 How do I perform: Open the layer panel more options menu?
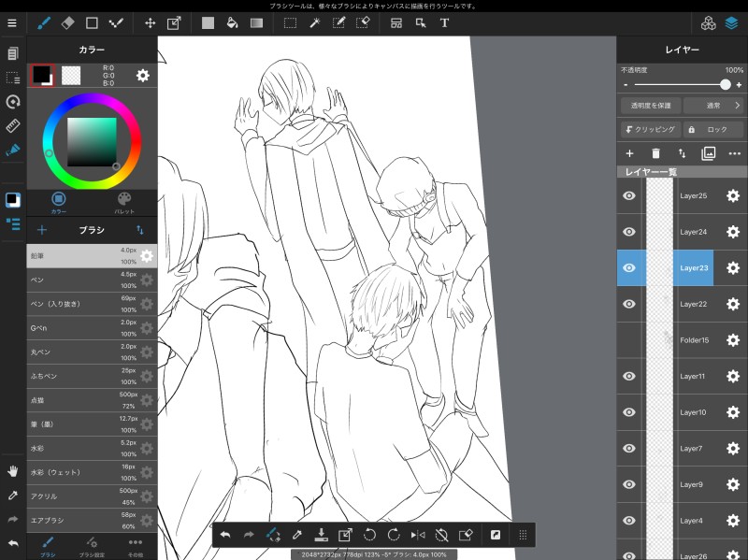[x=735, y=153]
